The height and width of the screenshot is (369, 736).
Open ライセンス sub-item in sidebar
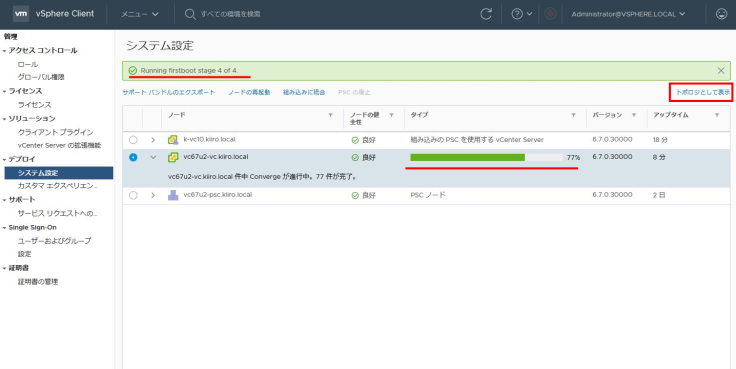click(34, 105)
